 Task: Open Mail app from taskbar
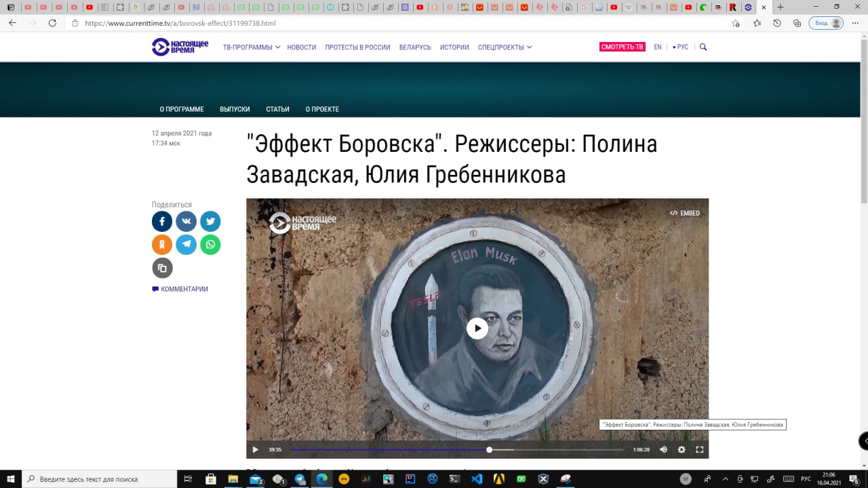[x=256, y=479]
